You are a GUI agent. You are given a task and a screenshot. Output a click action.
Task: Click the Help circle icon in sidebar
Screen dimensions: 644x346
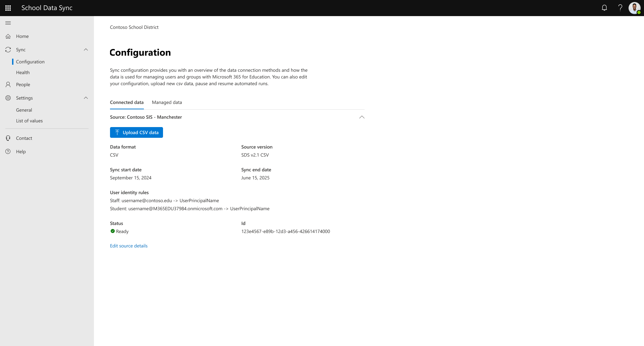click(x=8, y=152)
